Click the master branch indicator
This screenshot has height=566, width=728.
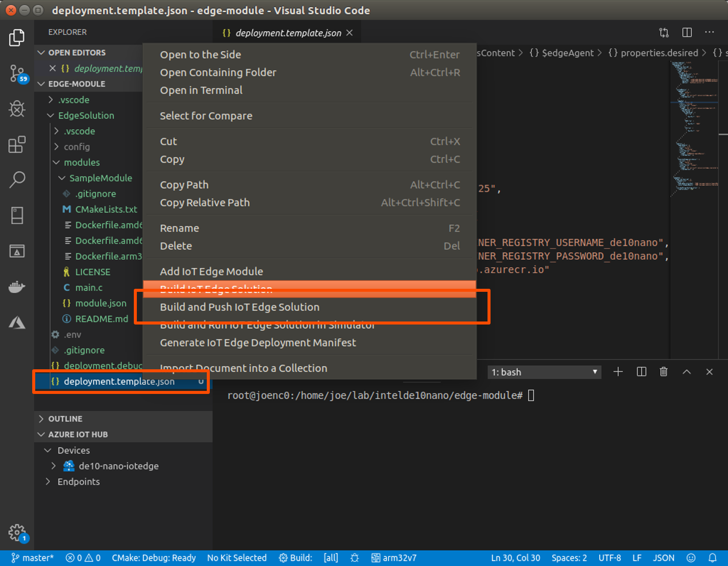(33, 557)
